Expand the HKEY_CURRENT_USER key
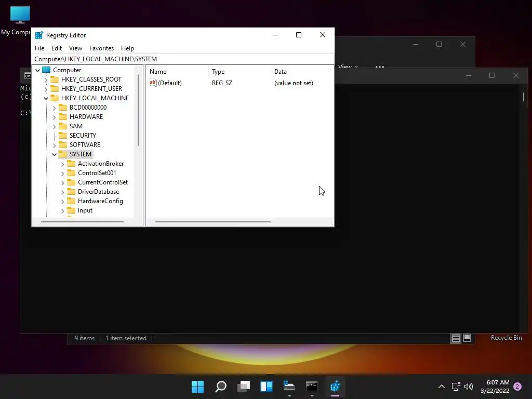 [x=46, y=89]
